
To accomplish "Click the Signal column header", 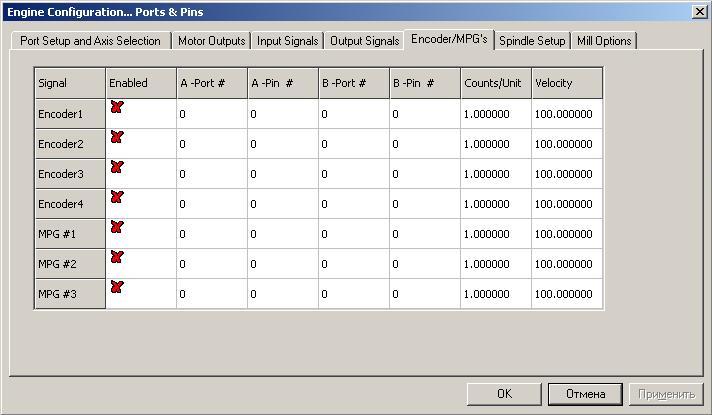I will pyautogui.click(x=70, y=83).
